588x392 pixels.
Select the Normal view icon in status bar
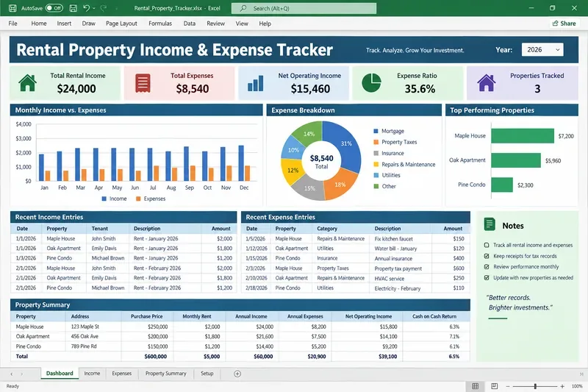[x=475, y=386]
